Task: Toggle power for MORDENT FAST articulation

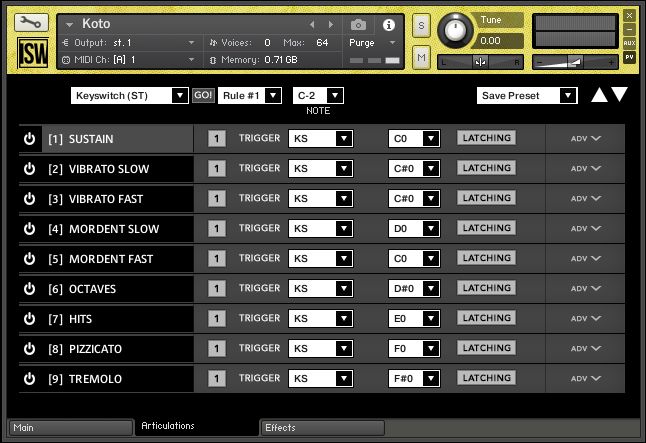Action: coord(29,259)
